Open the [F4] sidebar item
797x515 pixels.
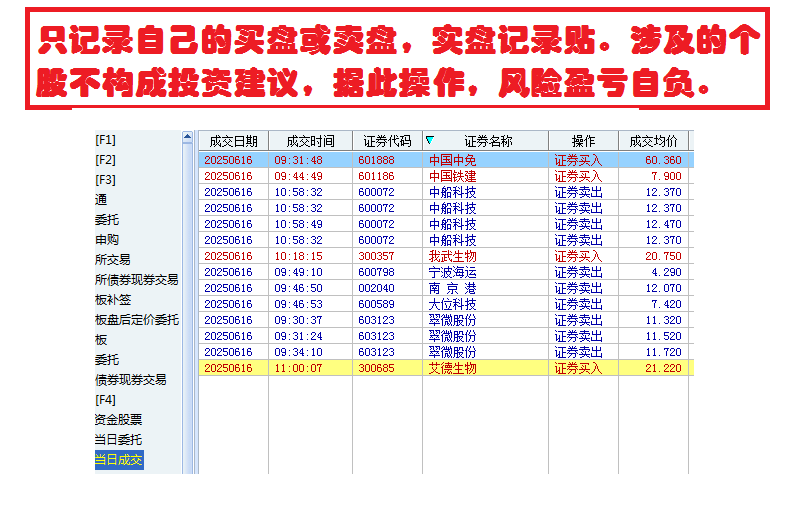105,400
